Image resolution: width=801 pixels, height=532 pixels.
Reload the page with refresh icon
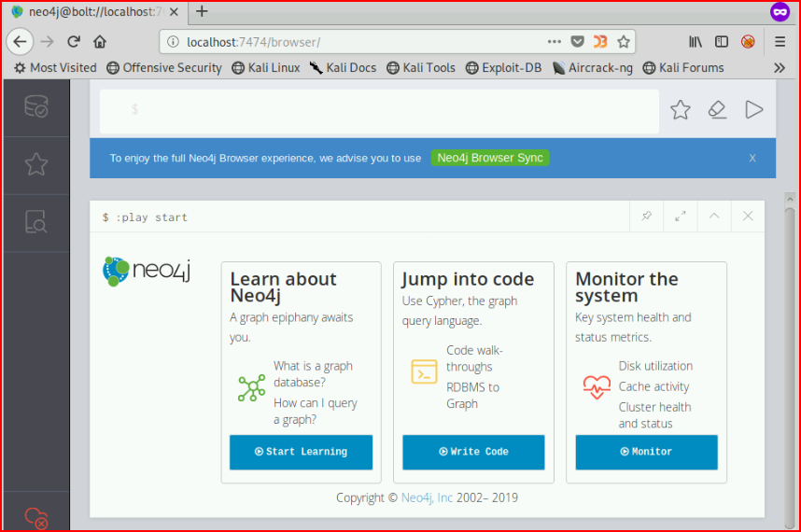74,42
